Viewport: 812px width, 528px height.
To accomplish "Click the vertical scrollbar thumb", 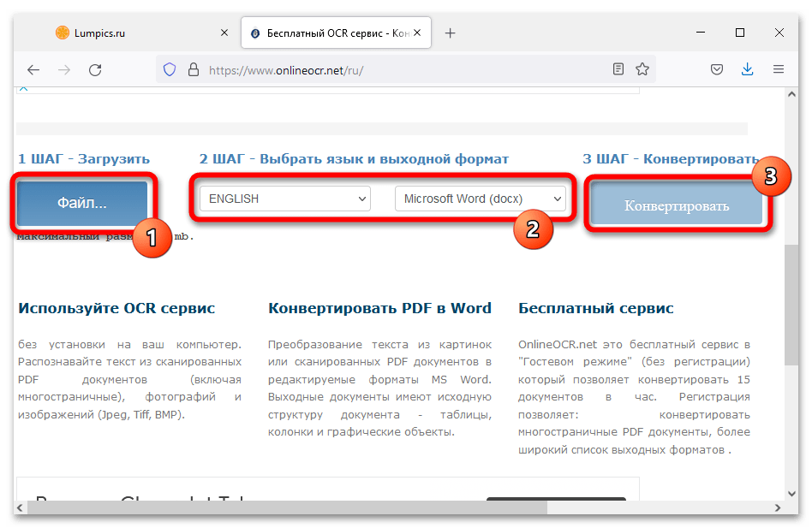I will coord(791,306).
